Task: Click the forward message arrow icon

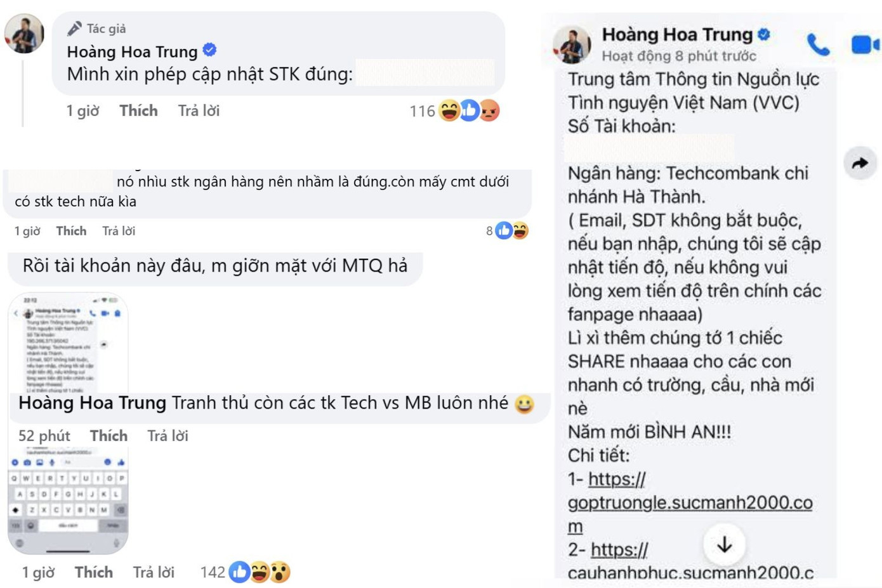Action: click(x=860, y=163)
